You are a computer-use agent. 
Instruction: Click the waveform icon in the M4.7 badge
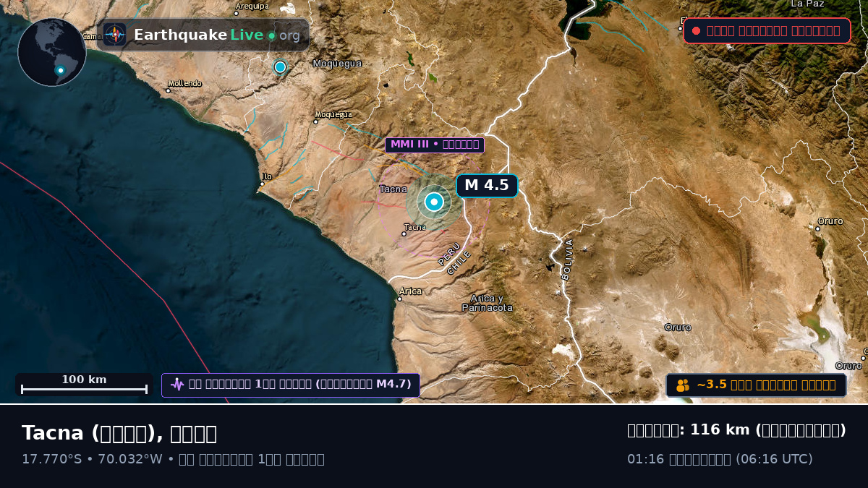click(x=177, y=385)
